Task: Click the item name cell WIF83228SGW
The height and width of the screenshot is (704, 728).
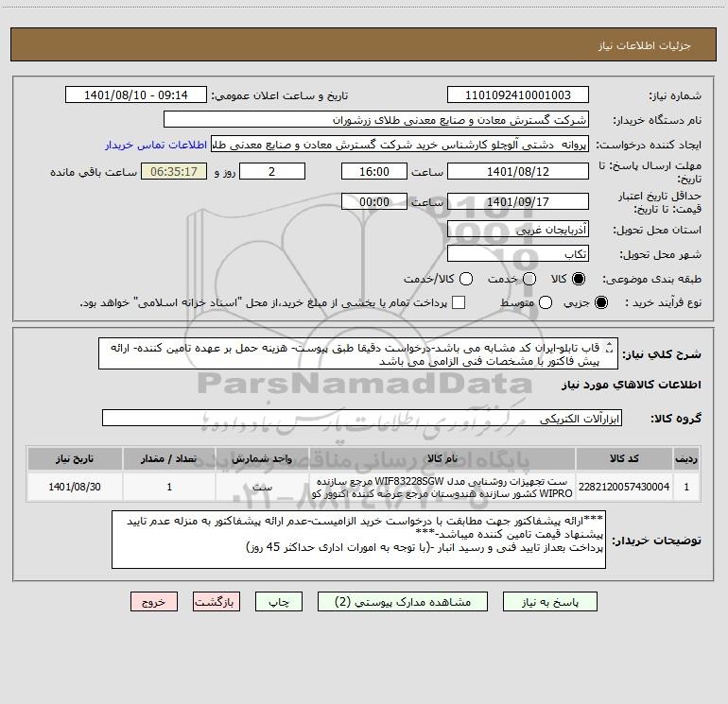Action: pyautogui.click(x=442, y=487)
